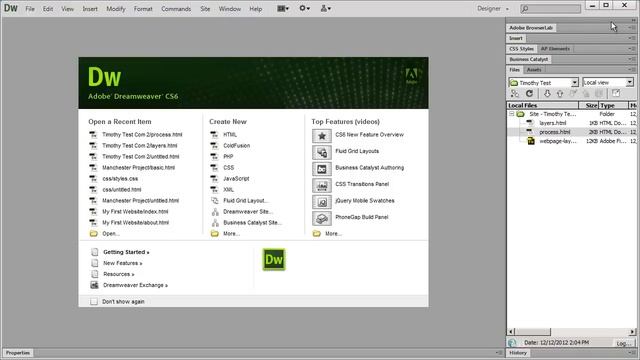This screenshot has width=640, height=360.
Task: Open the History panel tab
Action: pyautogui.click(x=518, y=353)
